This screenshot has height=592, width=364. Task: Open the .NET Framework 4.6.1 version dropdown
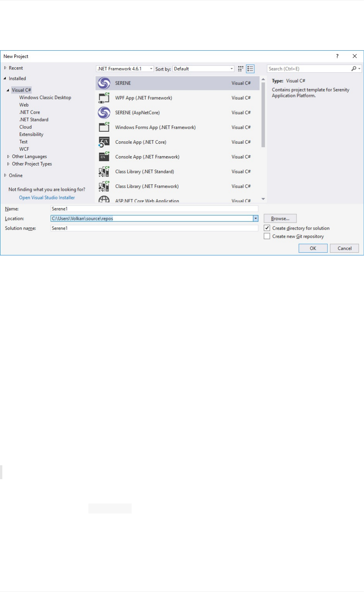[125, 69]
